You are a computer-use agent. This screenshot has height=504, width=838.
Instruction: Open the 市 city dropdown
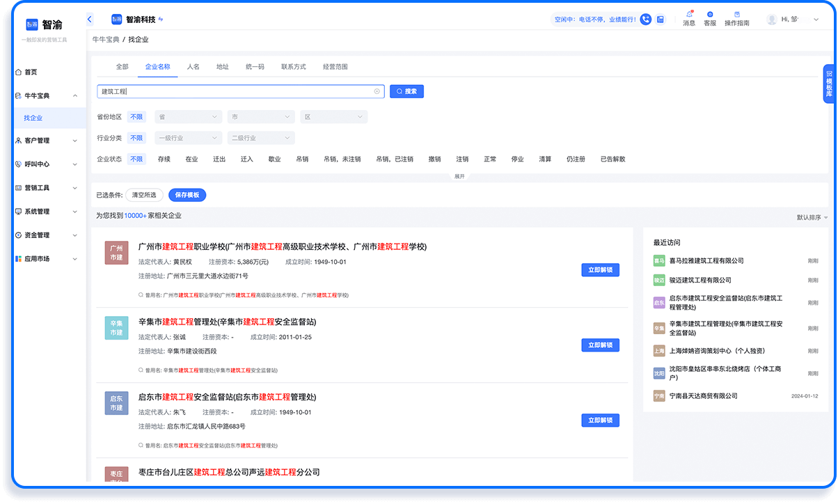click(261, 117)
